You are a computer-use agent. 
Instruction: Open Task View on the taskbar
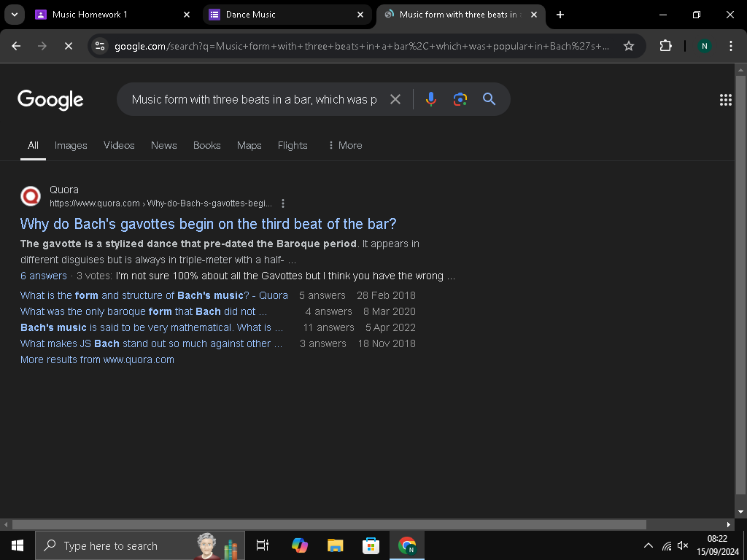[x=263, y=545]
